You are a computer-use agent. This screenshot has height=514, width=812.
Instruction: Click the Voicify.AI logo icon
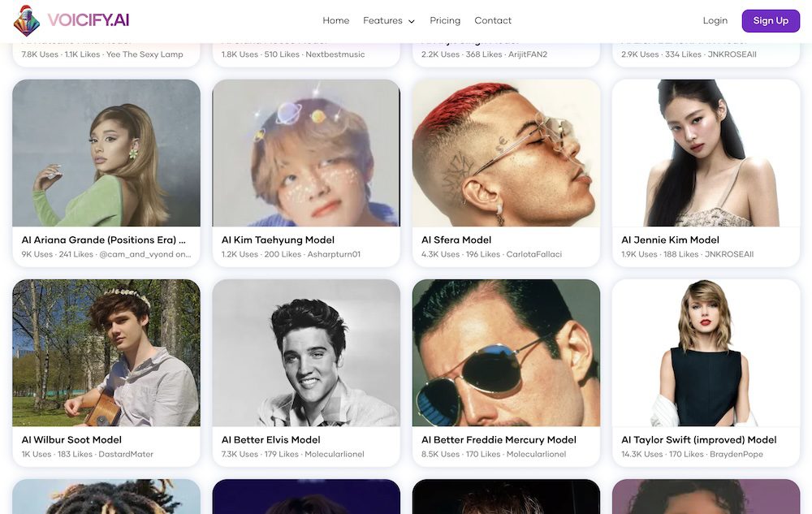26,20
